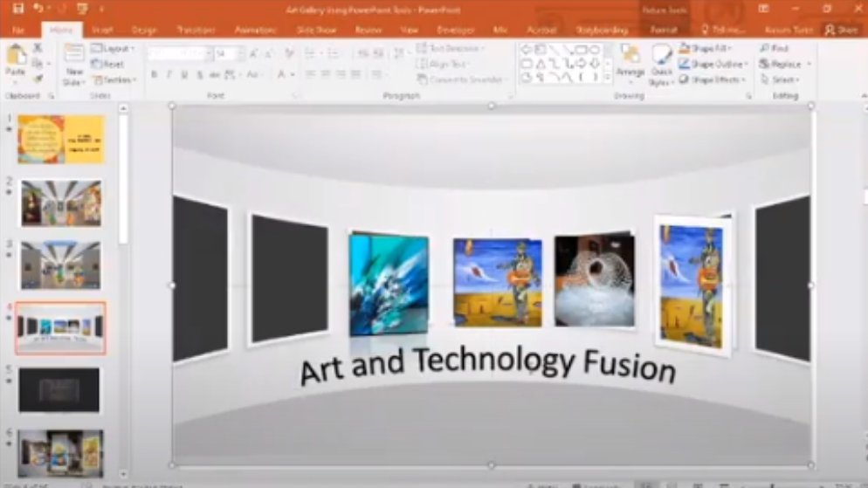Select slide 2 thumbnail with Mona Lisa
The image size is (868, 488).
pos(61,203)
